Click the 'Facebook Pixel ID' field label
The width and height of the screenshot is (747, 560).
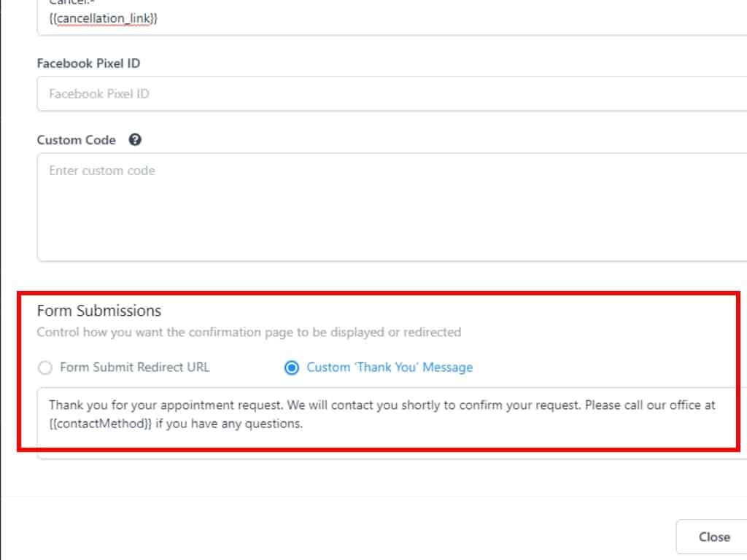(88, 63)
